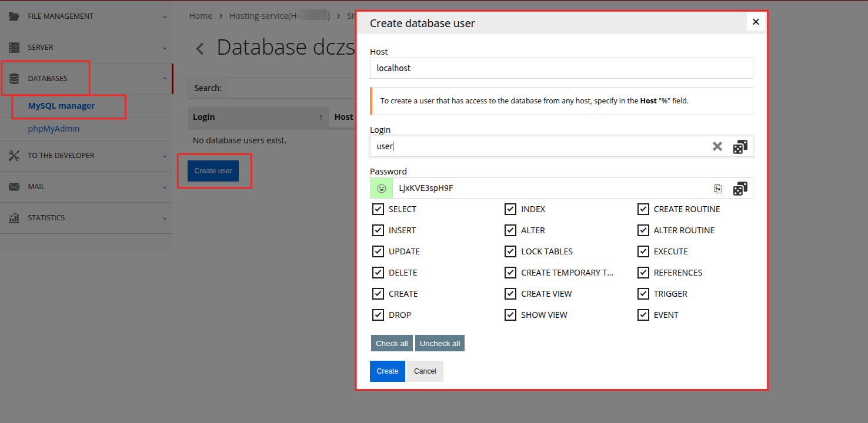Click the Mail envelope icon in sidebar
868x423 pixels.
pos(14,187)
